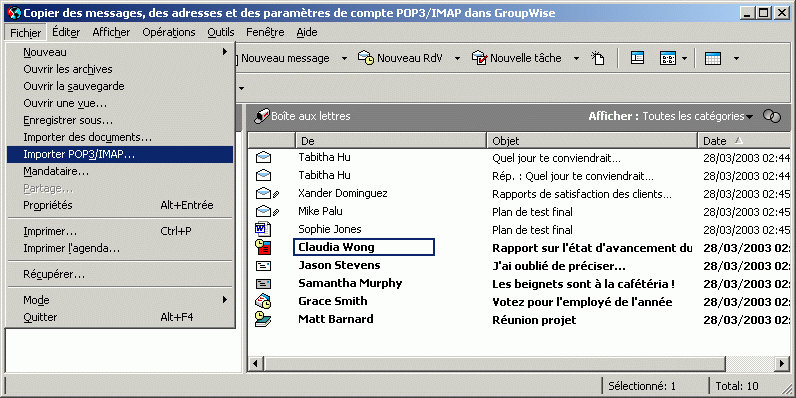Click attachment mail icon for Mike Palu
Screen dimensions: 796x398
(x=267, y=211)
